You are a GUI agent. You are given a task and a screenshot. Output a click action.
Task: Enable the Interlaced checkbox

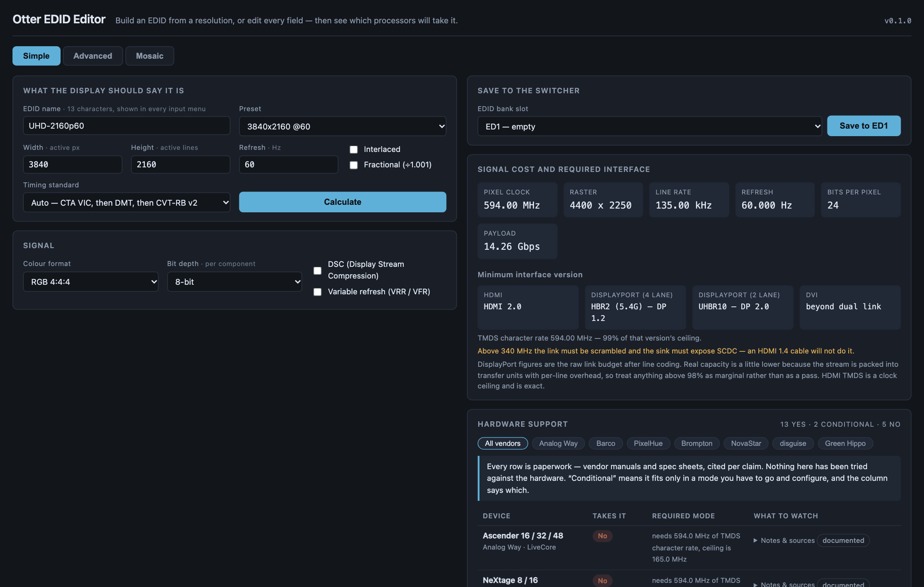[354, 149]
